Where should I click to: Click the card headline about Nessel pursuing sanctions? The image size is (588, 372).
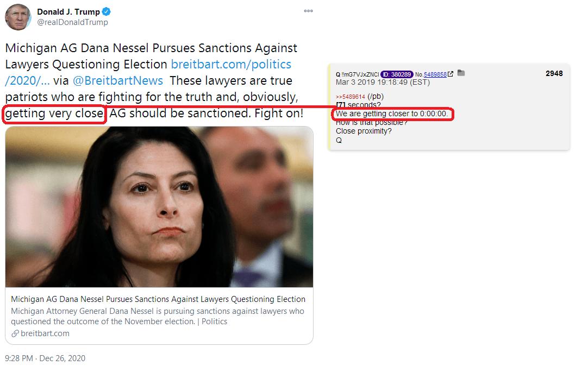[158, 299]
